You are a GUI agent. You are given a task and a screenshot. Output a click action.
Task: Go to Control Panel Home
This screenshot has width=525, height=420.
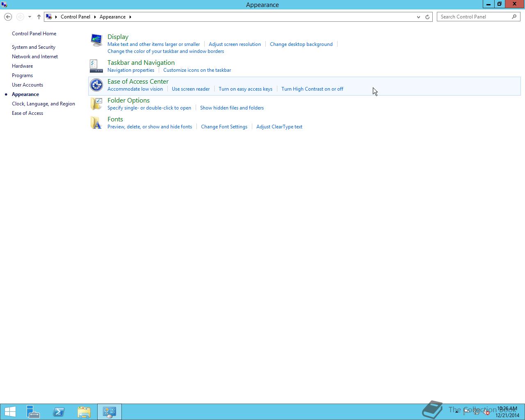[x=34, y=34]
